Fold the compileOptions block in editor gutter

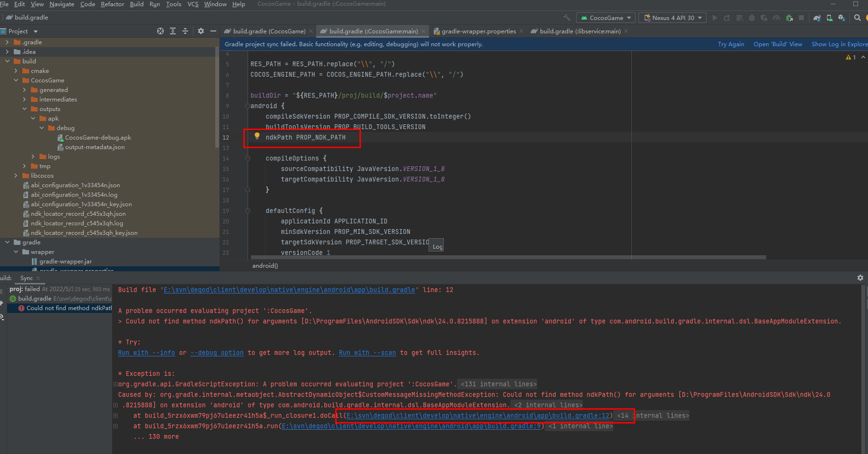pyautogui.click(x=248, y=159)
